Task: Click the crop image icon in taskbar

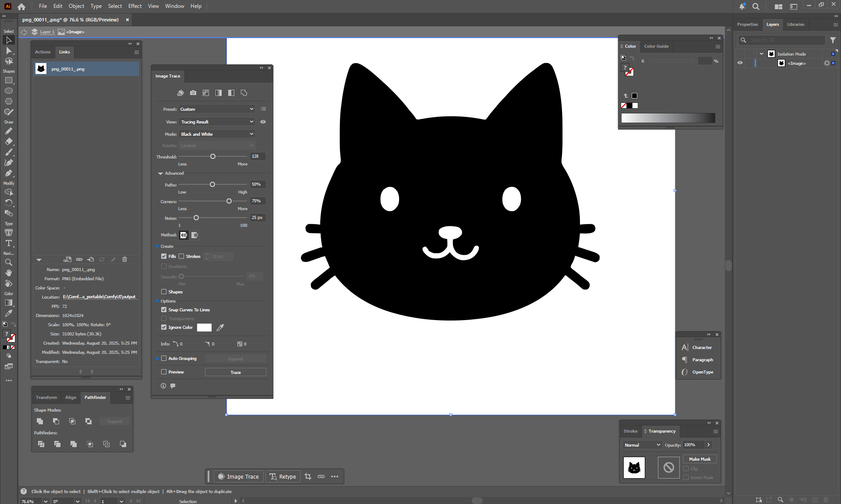Action: click(308, 476)
